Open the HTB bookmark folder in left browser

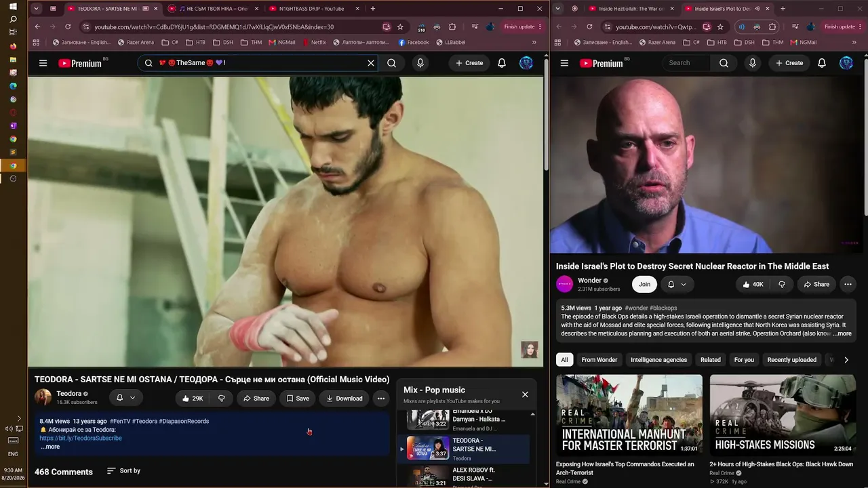pyautogui.click(x=195, y=42)
